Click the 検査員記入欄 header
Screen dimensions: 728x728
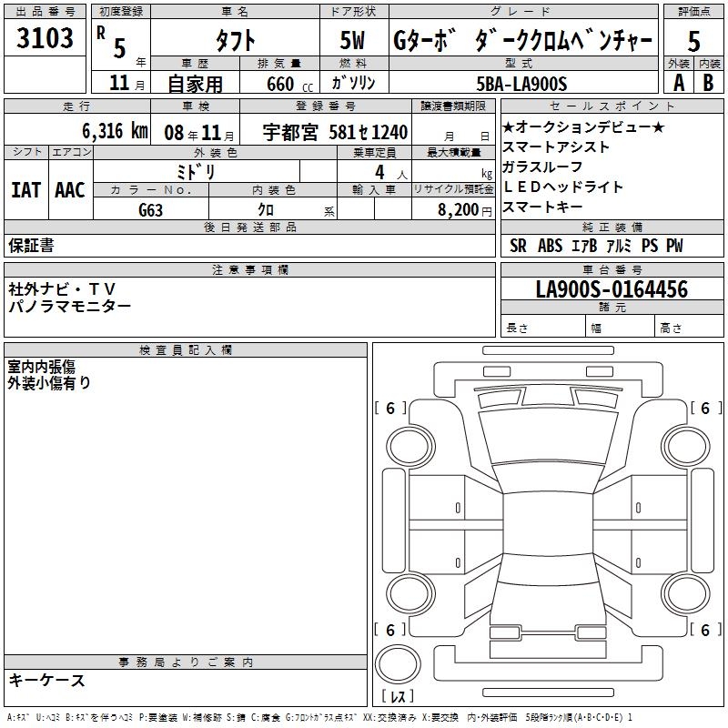click(186, 350)
